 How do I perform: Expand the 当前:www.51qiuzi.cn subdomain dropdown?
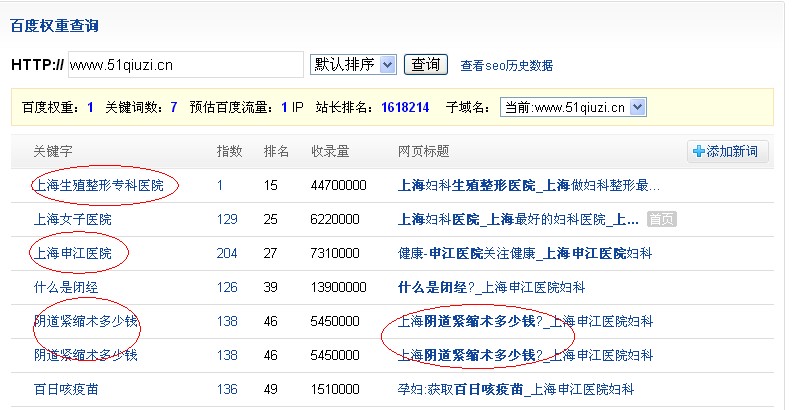tap(573, 107)
